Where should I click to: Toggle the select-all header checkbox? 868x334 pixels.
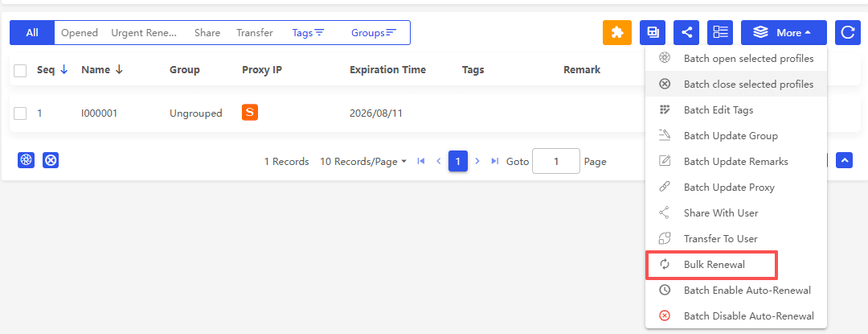click(x=20, y=70)
